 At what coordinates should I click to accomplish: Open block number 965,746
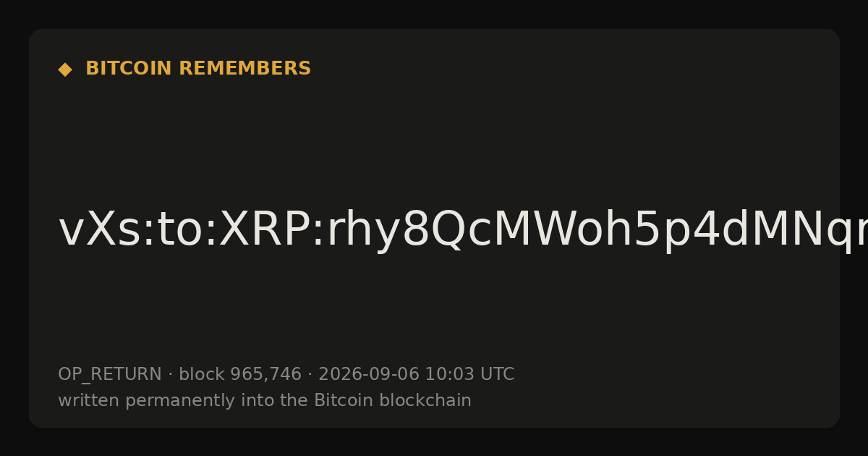265,375
